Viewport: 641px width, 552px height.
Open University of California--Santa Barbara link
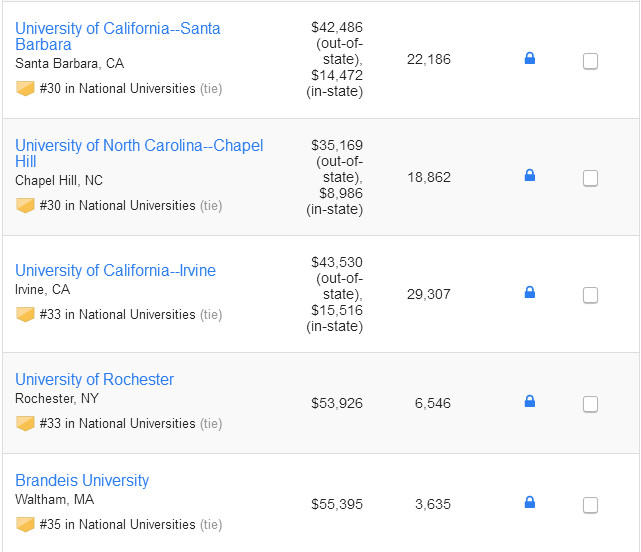pyautogui.click(x=117, y=37)
